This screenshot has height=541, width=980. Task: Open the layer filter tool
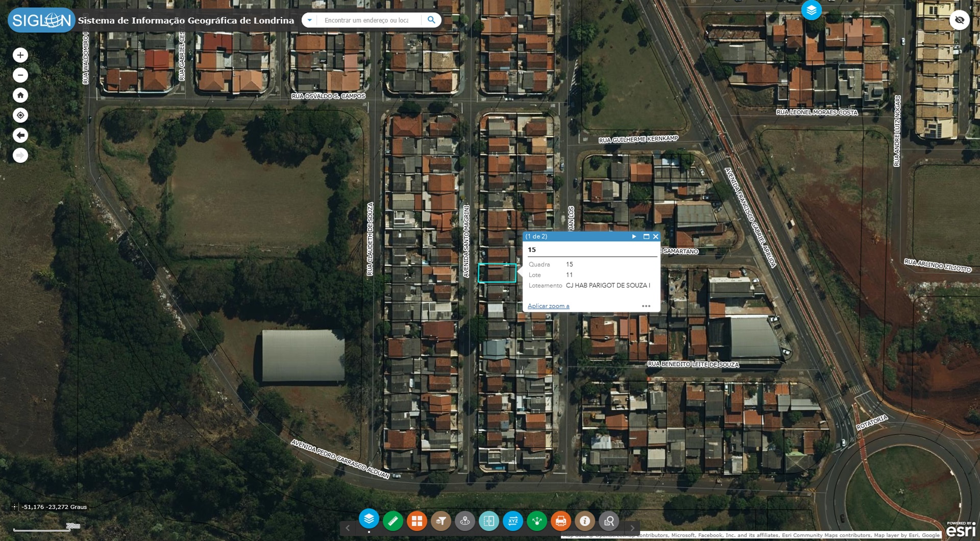441,521
